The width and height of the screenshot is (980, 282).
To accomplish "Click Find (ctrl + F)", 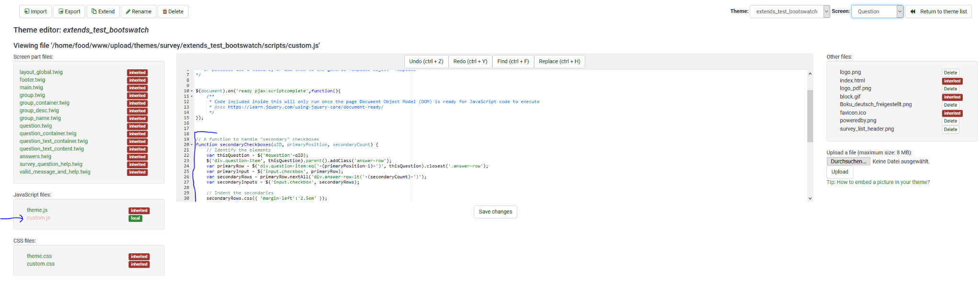I will tap(512, 62).
